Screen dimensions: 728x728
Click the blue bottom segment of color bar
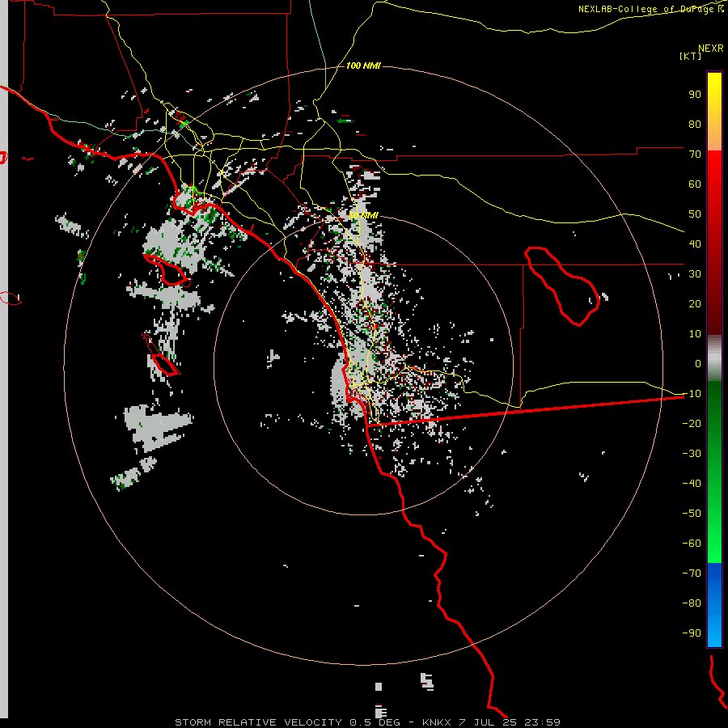pos(714,604)
